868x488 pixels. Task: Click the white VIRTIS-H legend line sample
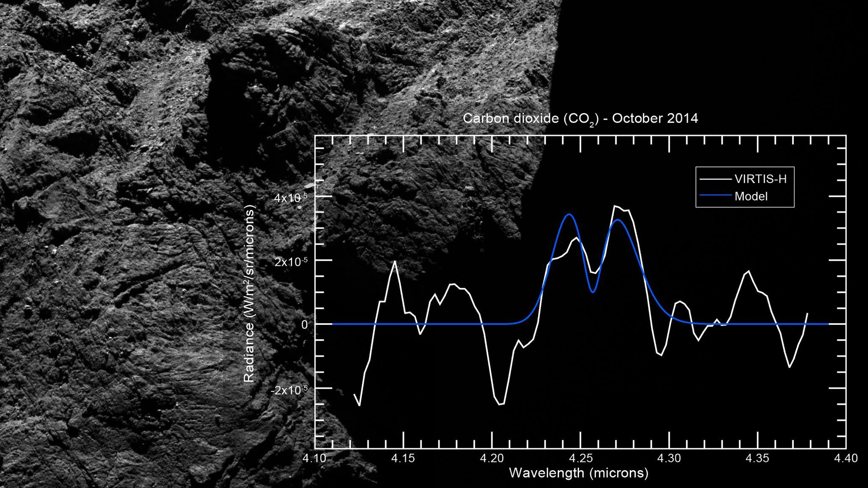pyautogui.click(x=715, y=179)
